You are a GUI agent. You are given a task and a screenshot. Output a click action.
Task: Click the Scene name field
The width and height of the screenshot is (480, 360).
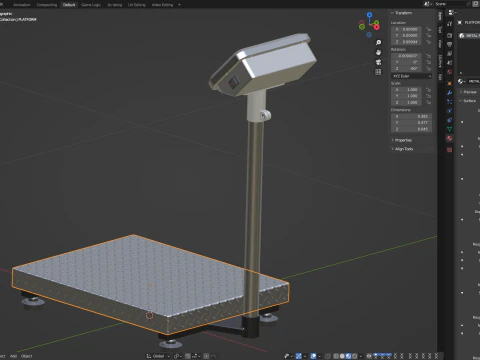[x=452, y=4]
